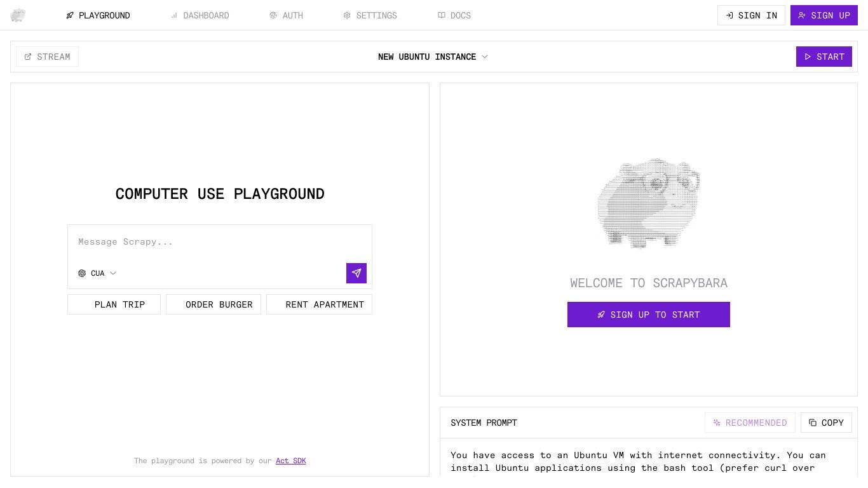Open the CUA model selector
Image resolution: width=868 pixels, height=488 pixels.
tap(97, 273)
